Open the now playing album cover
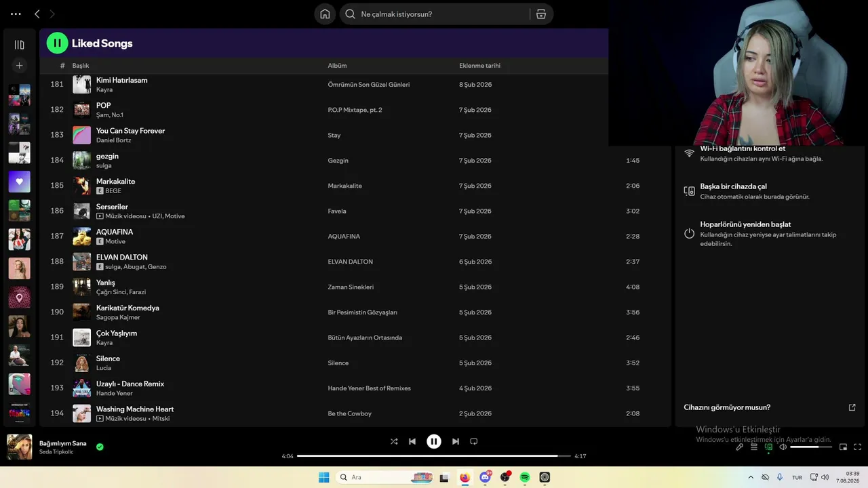Screen dimensions: 868x488 (19, 447)
